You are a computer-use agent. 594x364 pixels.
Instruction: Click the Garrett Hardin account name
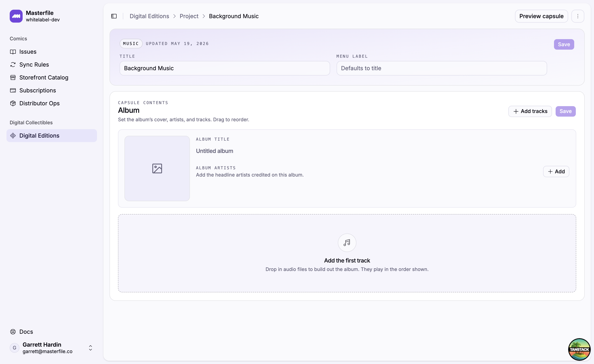click(x=42, y=344)
